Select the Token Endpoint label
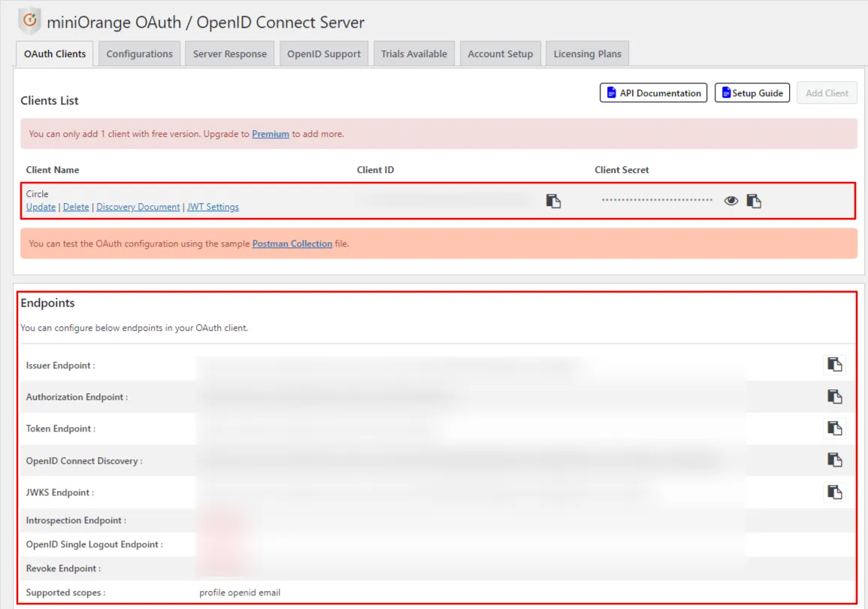The height and width of the screenshot is (609, 868). (61, 429)
